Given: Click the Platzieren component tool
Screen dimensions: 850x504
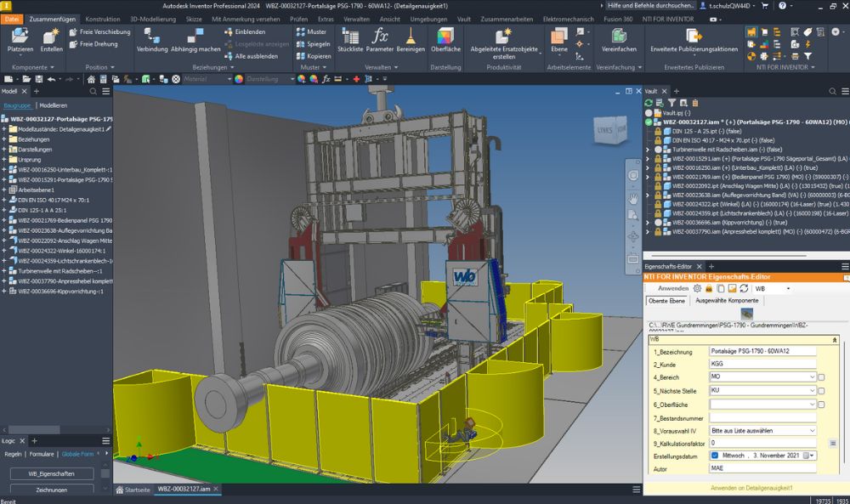Looking at the screenshot, I should (20, 40).
